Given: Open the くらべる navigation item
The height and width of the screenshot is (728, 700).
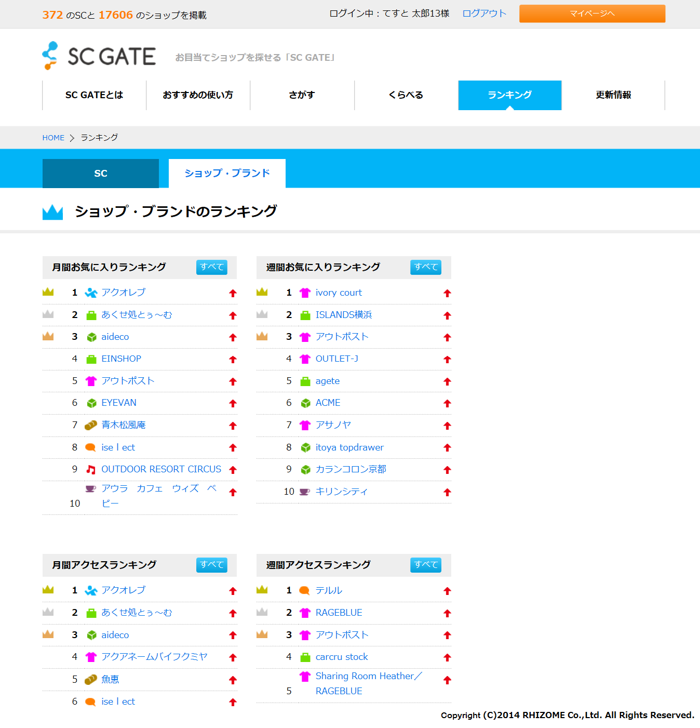Looking at the screenshot, I should 406,95.
